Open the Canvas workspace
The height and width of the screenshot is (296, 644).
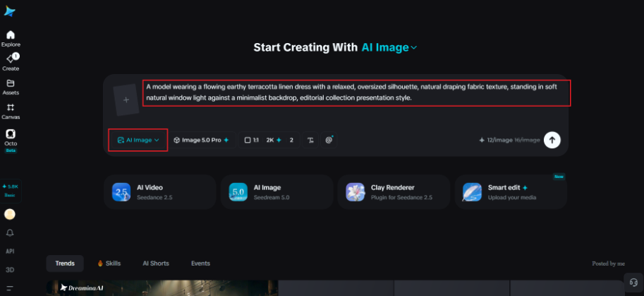11,111
